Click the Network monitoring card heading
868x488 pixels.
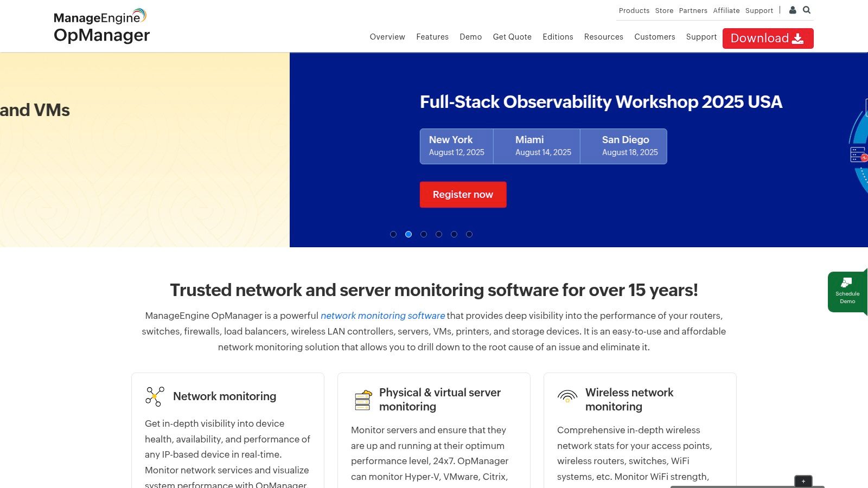click(225, 396)
